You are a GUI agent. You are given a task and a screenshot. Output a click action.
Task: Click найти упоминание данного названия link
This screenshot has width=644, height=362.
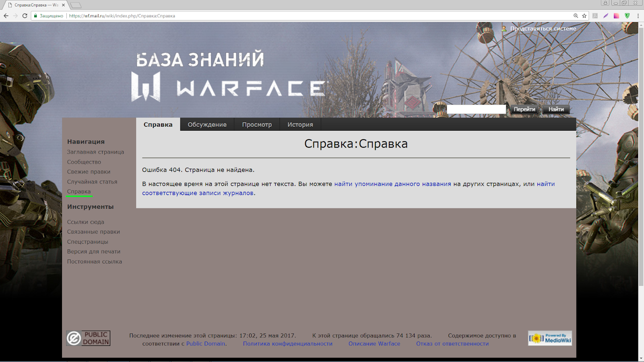tap(393, 184)
